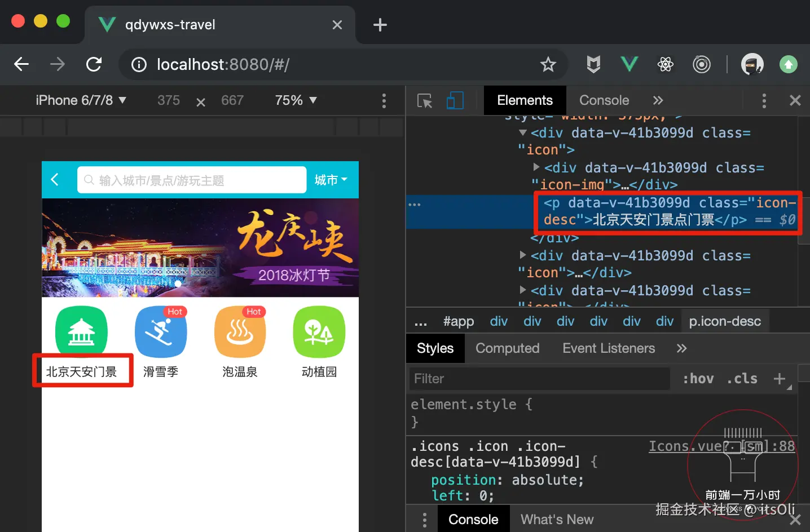Image resolution: width=810 pixels, height=532 pixels.
Task: Toggle :hov element state panel
Action: pos(698,379)
